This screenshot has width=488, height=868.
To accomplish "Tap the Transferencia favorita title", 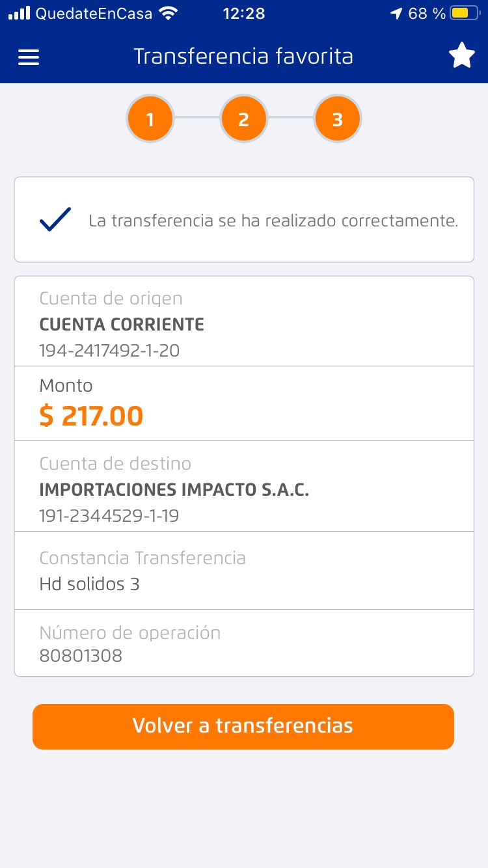I will [243, 57].
